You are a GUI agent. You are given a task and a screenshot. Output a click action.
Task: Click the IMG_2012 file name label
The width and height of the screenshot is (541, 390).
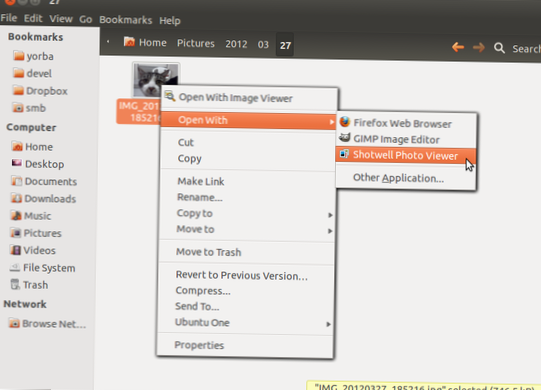[x=140, y=111]
